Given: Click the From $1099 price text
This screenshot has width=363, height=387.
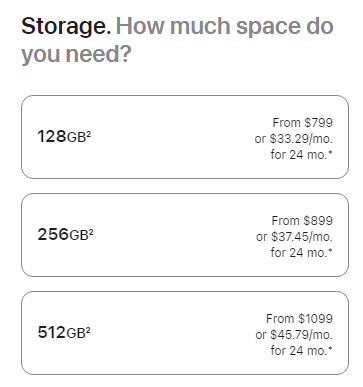Looking at the screenshot, I should click(x=299, y=319).
